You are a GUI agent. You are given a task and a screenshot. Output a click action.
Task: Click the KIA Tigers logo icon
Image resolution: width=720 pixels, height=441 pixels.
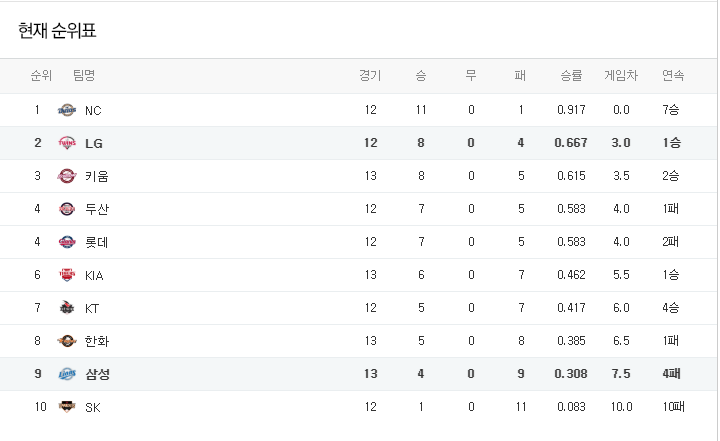coord(67,275)
